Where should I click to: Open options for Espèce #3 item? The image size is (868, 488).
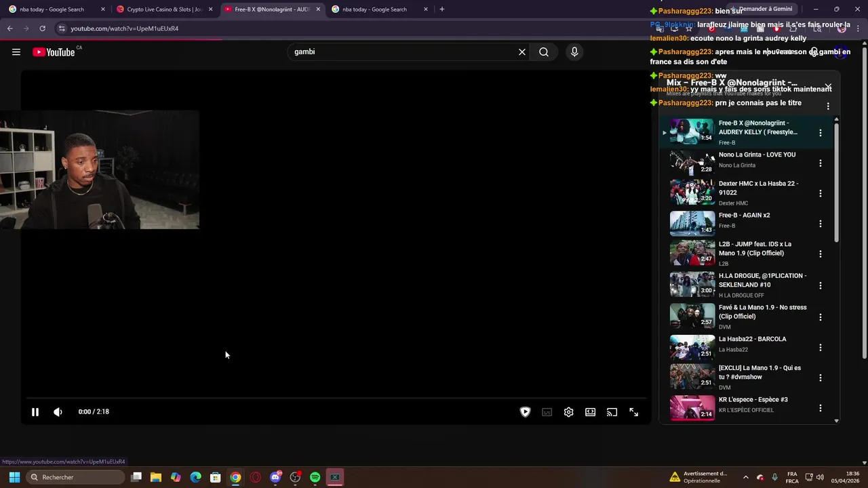coord(820,408)
